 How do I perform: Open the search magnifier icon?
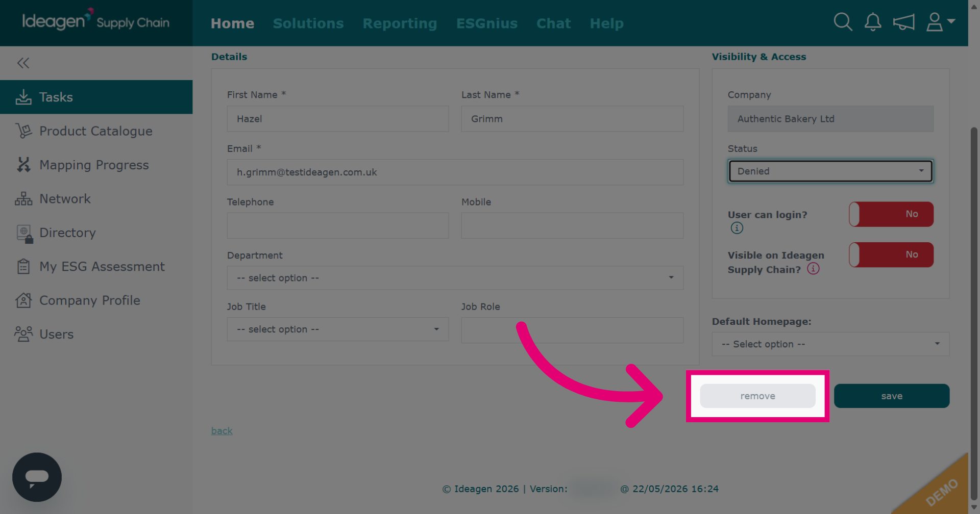click(843, 22)
